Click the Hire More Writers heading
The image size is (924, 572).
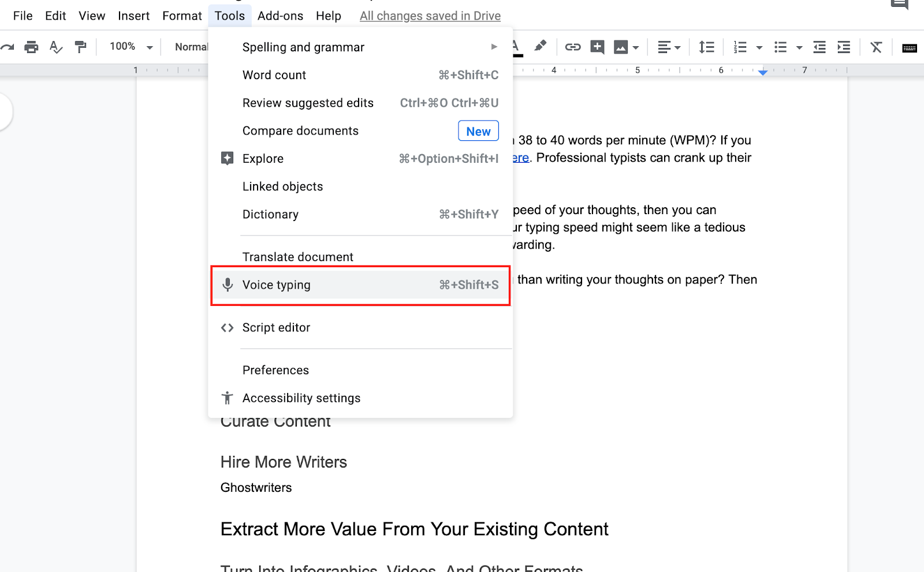point(284,462)
